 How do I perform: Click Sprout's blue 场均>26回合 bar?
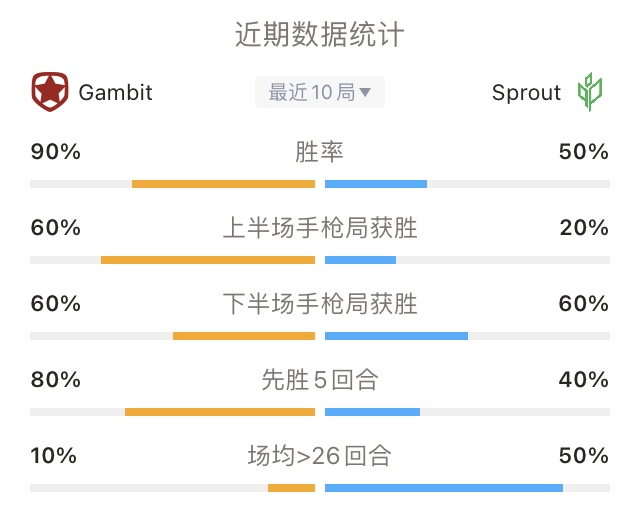tap(444, 488)
